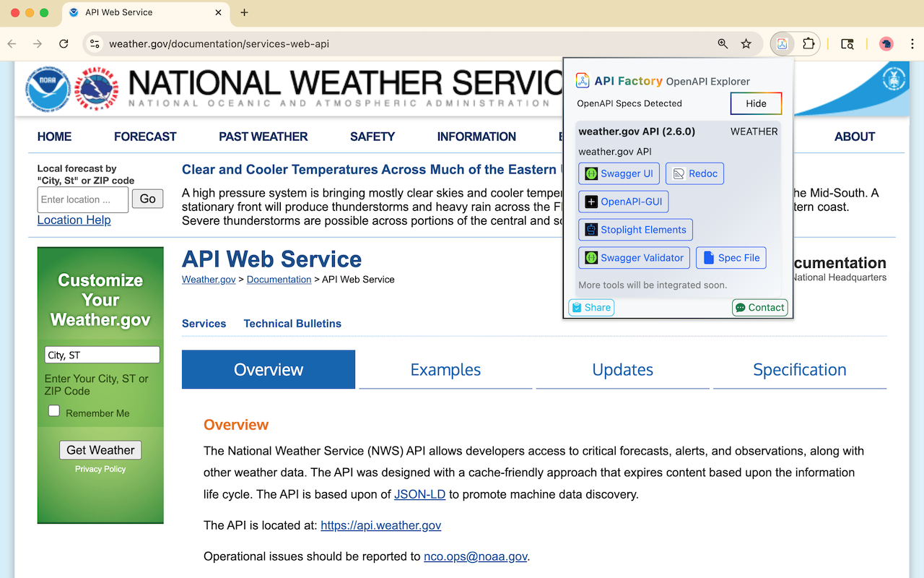The image size is (924, 578).
Task: Open the side panel search icon
Action: 847,44
